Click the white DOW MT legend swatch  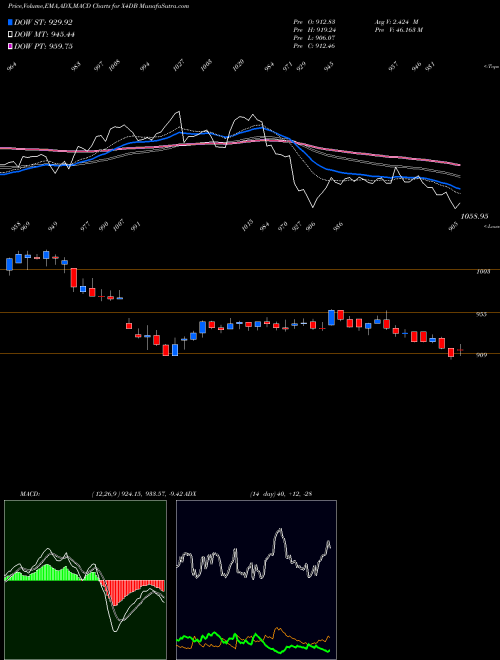click(x=10, y=35)
